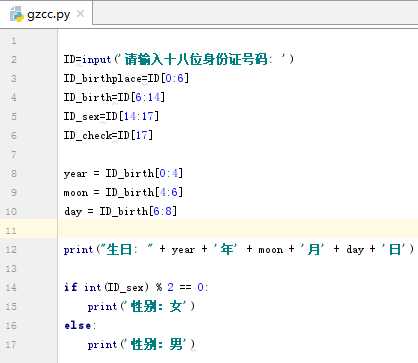Click the Python file icon on gzcc.py tab
The image size is (418, 363).
click(17, 14)
